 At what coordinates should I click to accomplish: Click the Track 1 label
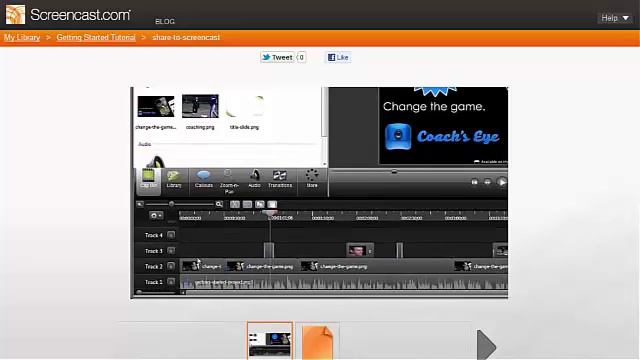153,282
